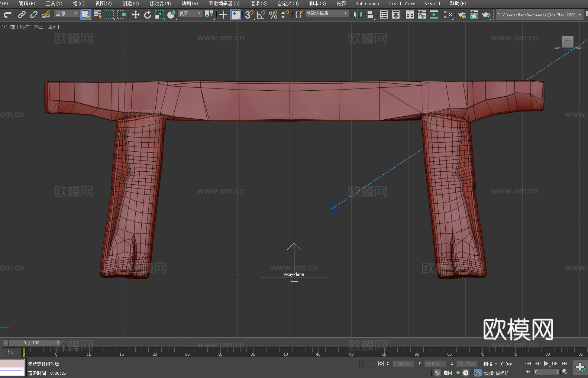This screenshot has height=378, width=588.
Task: Toggle Selection Lock padlock icon
Action: click(371, 364)
